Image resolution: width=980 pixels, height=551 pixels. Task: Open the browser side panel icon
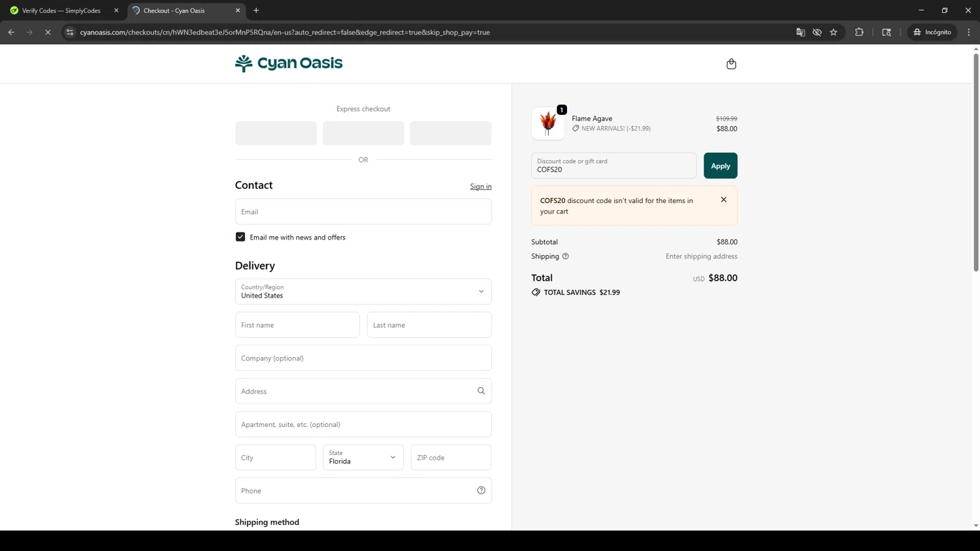coord(887,32)
